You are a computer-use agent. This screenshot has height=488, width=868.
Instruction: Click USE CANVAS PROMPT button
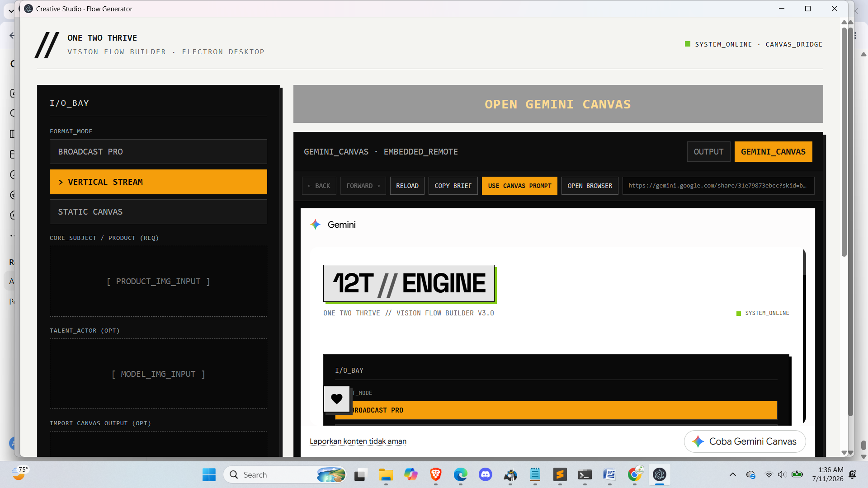pyautogui.click(x=519, y=186)
